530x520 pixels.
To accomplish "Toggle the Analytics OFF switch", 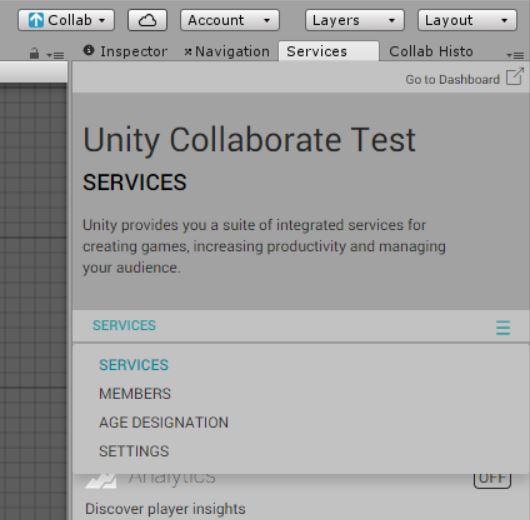I will [x=492, y=480].
